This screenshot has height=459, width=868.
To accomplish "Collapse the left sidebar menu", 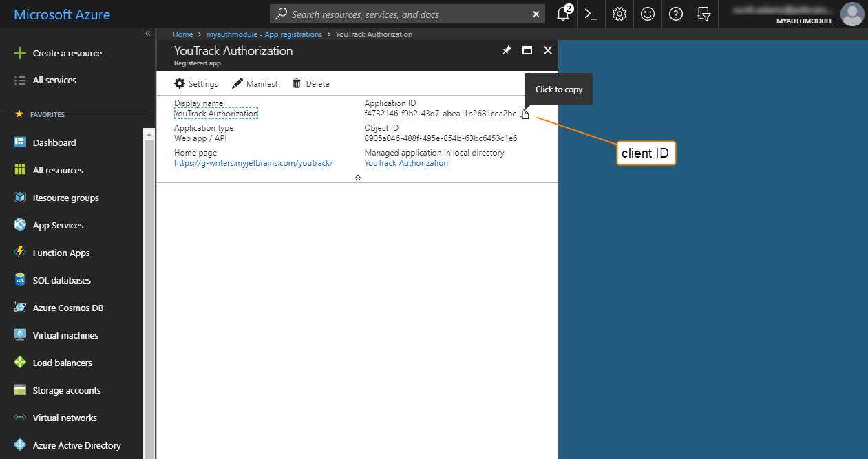I will tap(147, 34).
